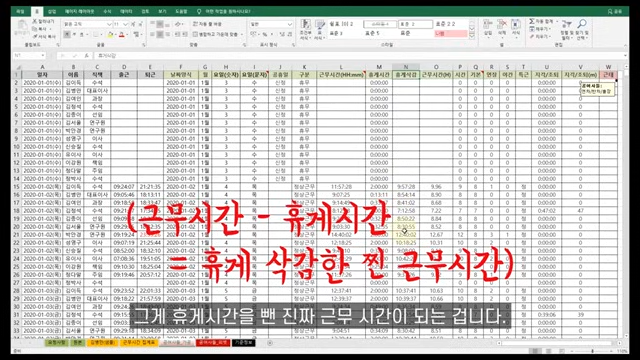The height and width of the screenshot is (360, 640).
Task: Click the increase font size icon
Action: (x=133, y=24)
